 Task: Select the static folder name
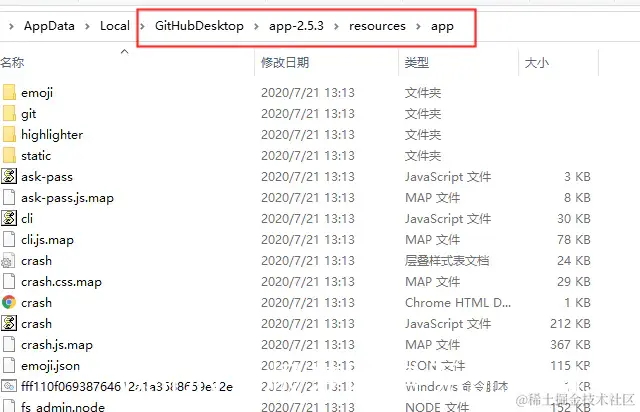click(36, 156)
